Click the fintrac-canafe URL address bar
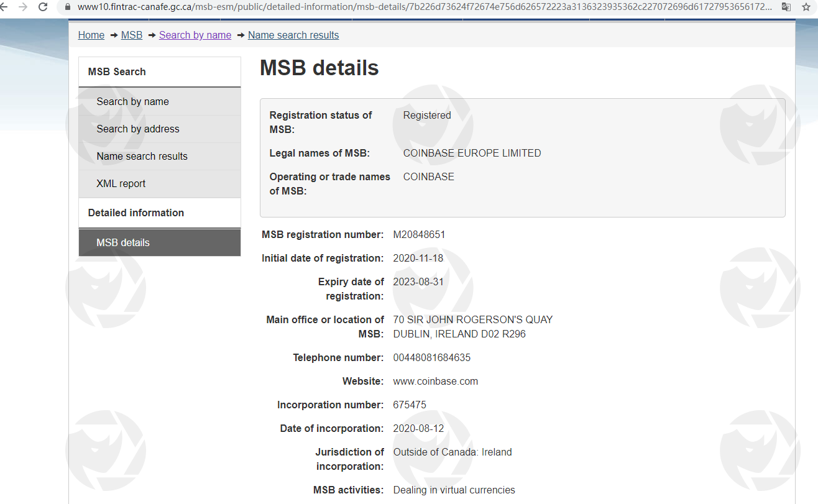Viewport: 818px width, 504px height. [423, 7]
